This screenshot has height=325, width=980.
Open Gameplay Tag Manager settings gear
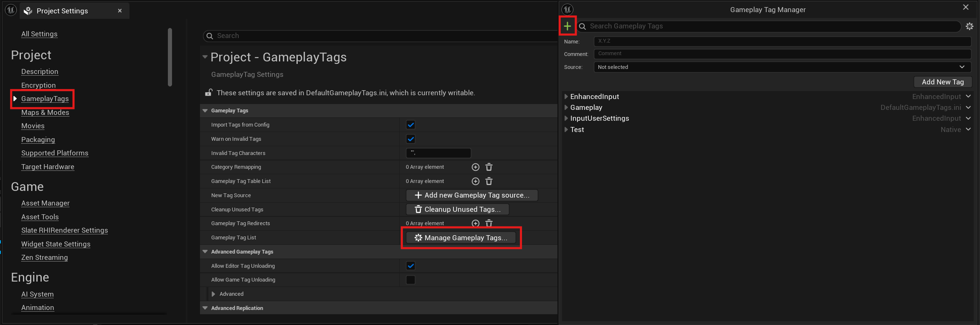click(970, 26)
